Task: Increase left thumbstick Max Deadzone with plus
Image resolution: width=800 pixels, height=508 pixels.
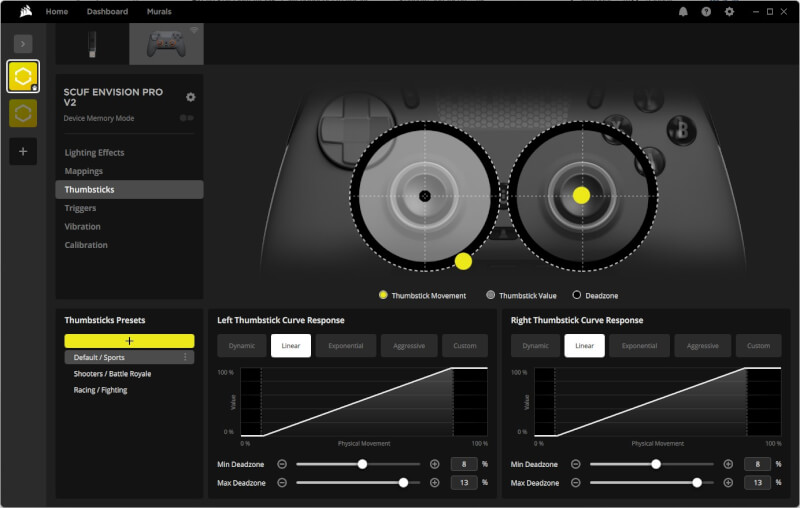Action: (x=435, y=482)
